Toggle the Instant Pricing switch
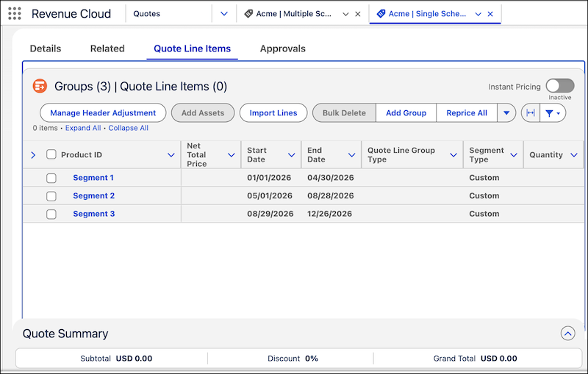This screenshot has width=588, height=374. pyautogui.click(x=560, y=86)
